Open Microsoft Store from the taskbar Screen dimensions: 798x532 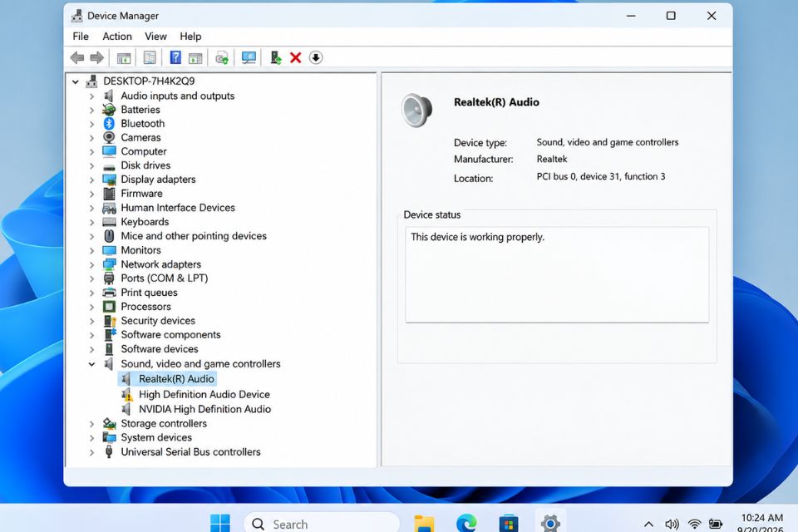[509, 524]
